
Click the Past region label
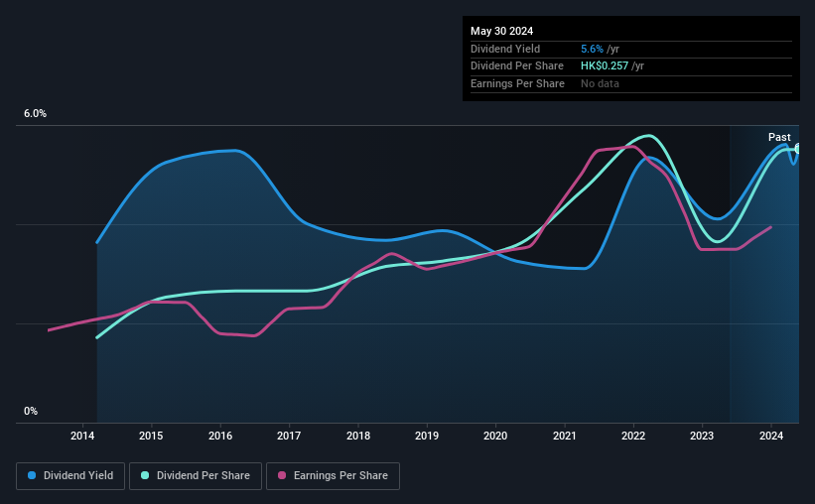point(779,137)
